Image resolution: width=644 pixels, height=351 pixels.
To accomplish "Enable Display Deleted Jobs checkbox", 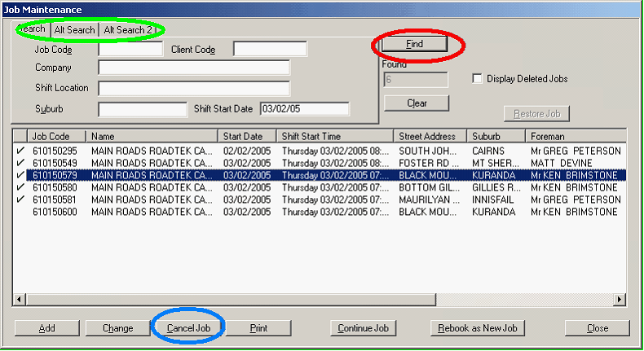I will (477, 79).
